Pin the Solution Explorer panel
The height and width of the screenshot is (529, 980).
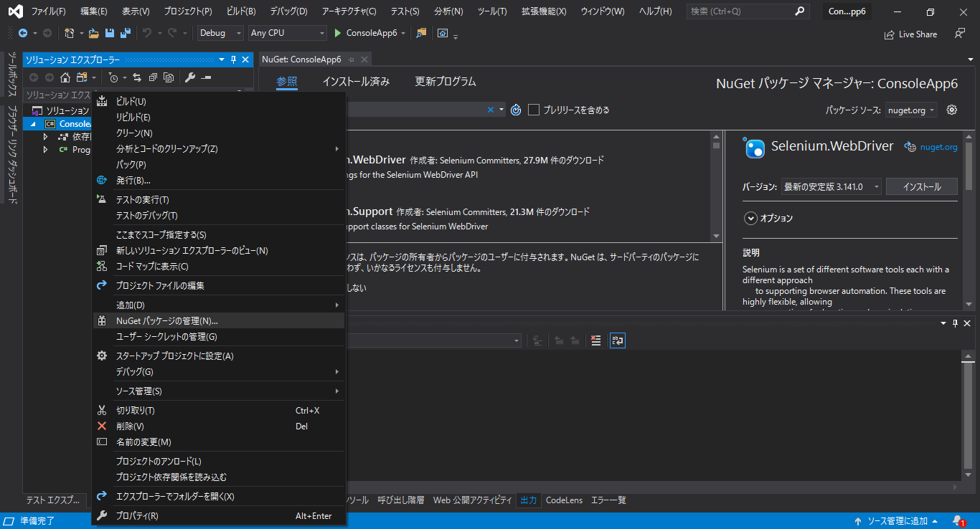tap(233, 59)
